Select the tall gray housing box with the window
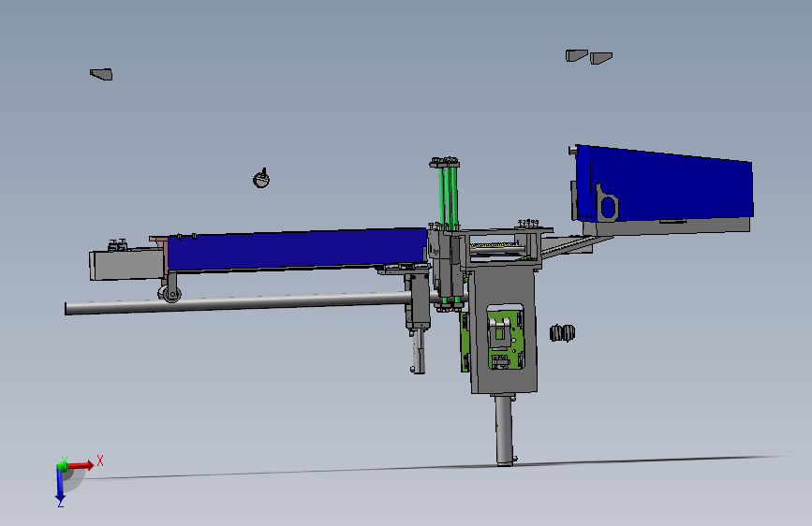 pyautogui.click(x=504, y=331)
